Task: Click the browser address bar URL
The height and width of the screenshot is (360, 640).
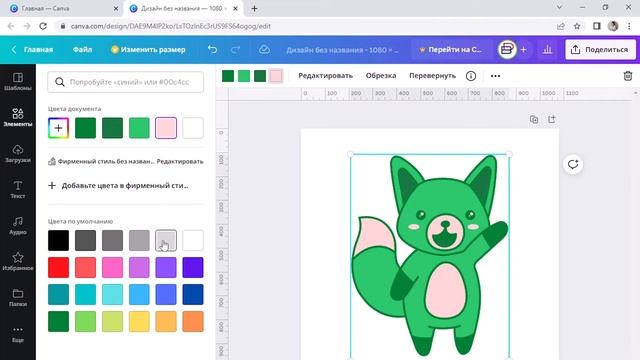Action: (x=171, y=26)
